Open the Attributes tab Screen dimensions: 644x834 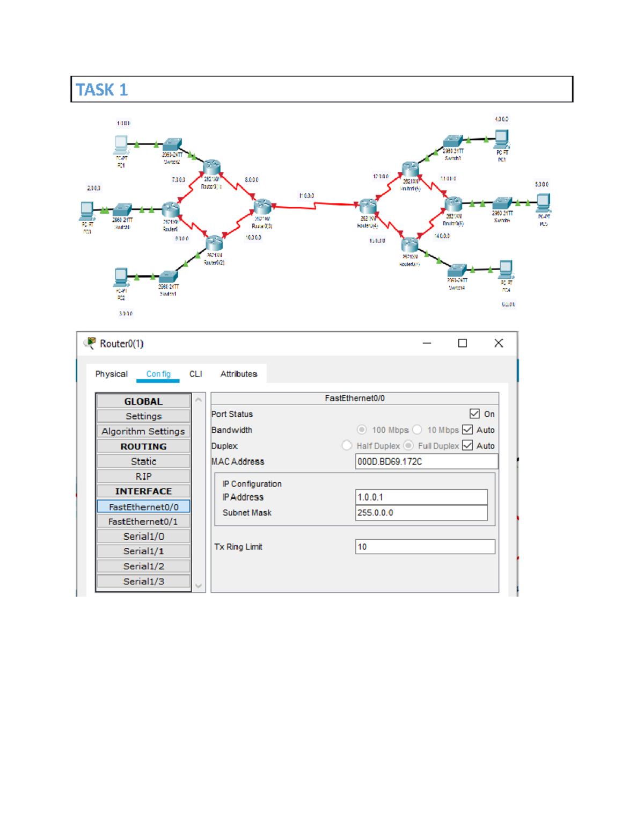[x=238, y=373]
